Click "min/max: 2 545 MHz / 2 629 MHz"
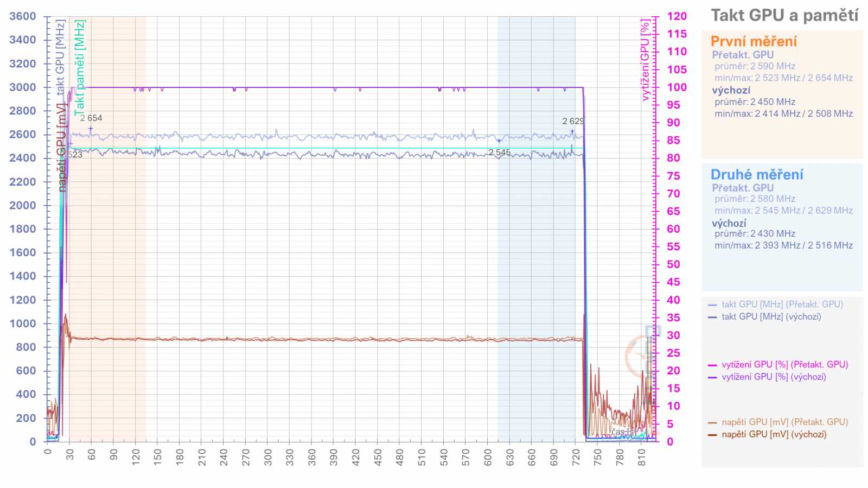868x488 pixels. [x=783, y=210]
